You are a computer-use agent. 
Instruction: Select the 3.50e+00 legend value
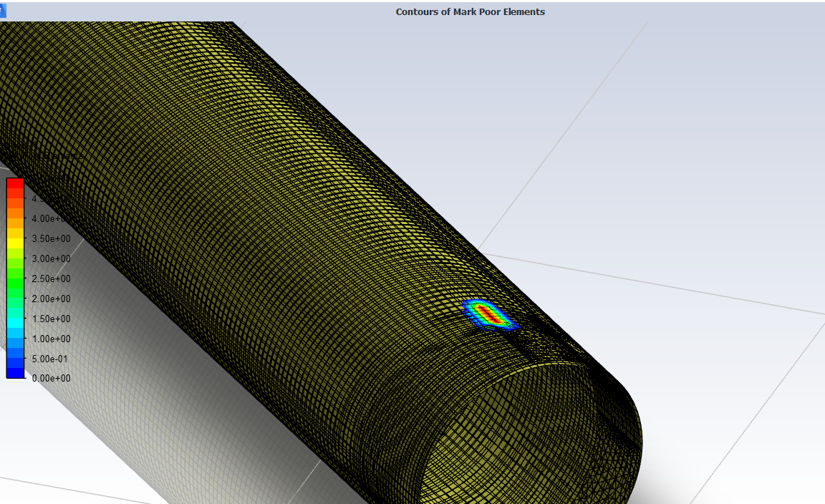point(51,238)
